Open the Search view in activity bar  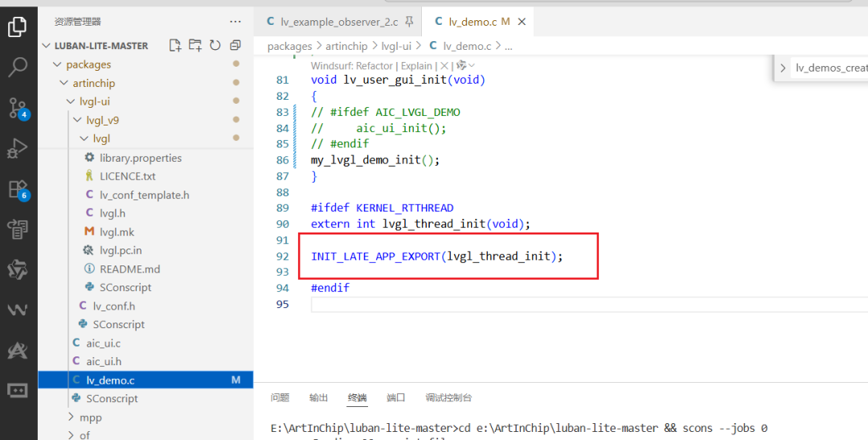[x=18, y=67]
